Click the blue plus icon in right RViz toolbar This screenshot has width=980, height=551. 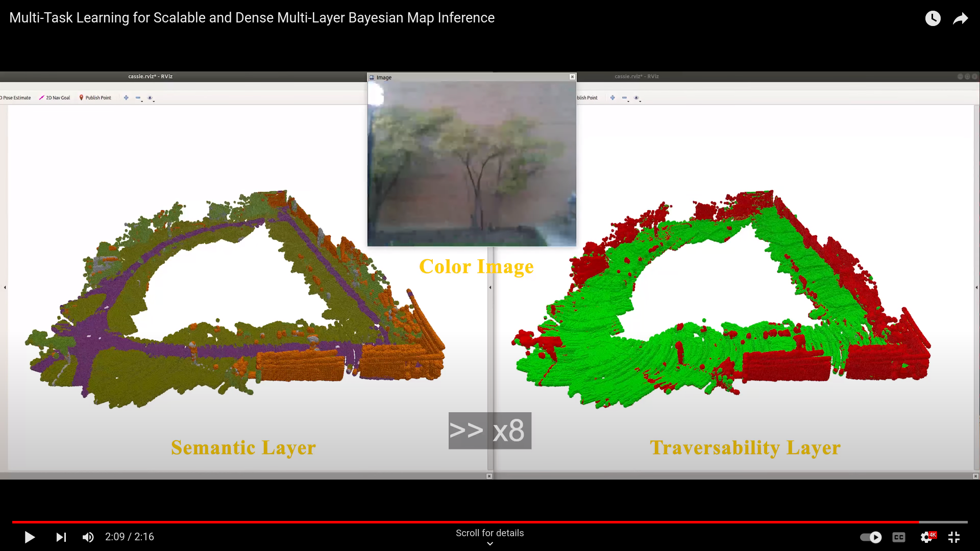(612, 97)
